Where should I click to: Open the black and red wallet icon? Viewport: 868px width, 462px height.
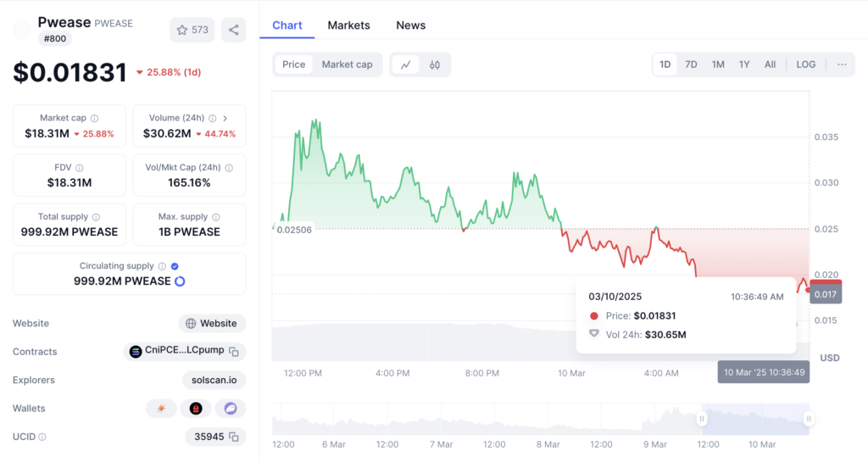coord(196,409)
